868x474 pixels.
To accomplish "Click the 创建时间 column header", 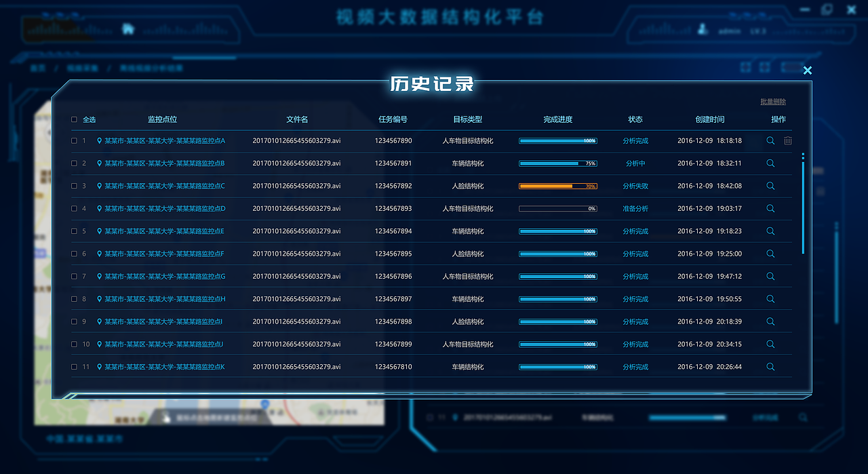I will pos(710,119).
